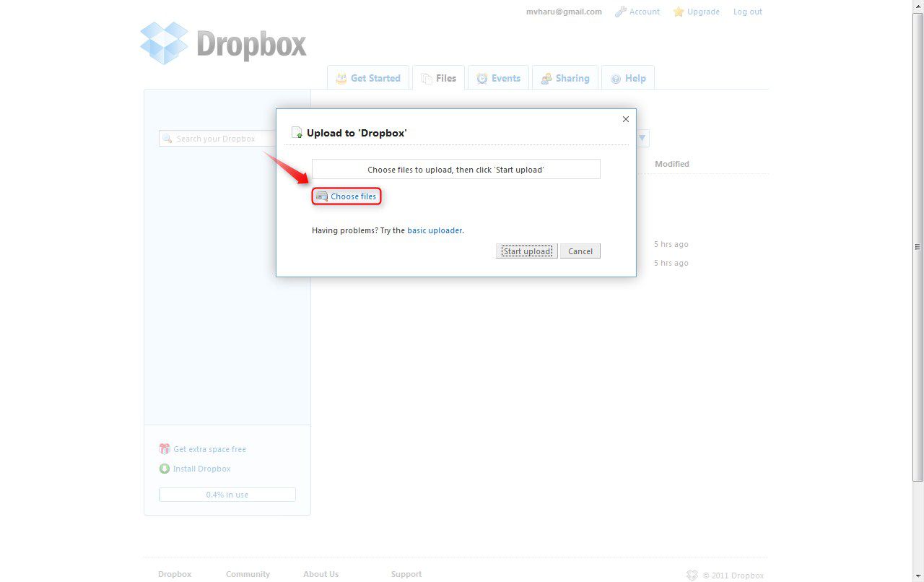Viewport: 924px width, 582px height.
Task: Switch to the Files tab
Action: click(438, 78)
